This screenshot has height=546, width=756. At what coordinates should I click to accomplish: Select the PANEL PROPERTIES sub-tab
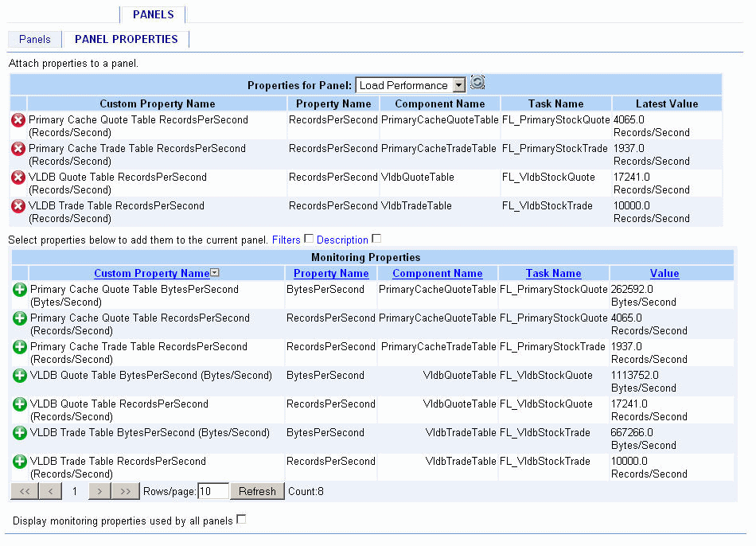[x=127, y=40]
